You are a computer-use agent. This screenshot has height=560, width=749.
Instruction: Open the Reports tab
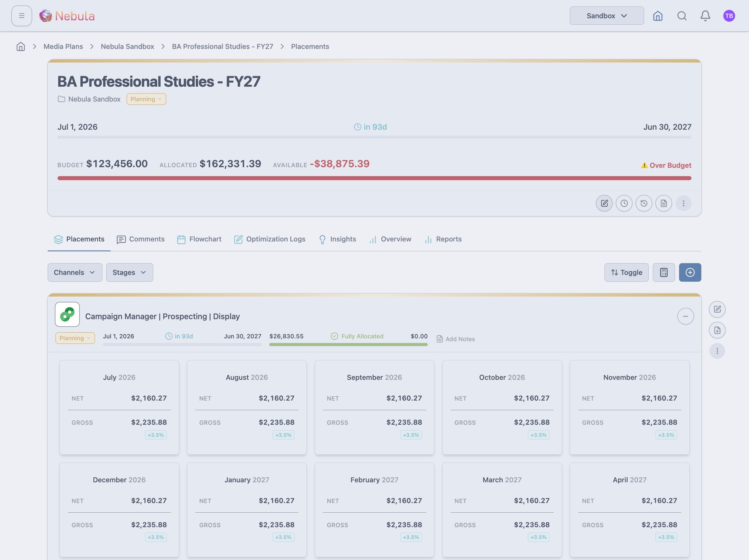(x=443, y=239)
